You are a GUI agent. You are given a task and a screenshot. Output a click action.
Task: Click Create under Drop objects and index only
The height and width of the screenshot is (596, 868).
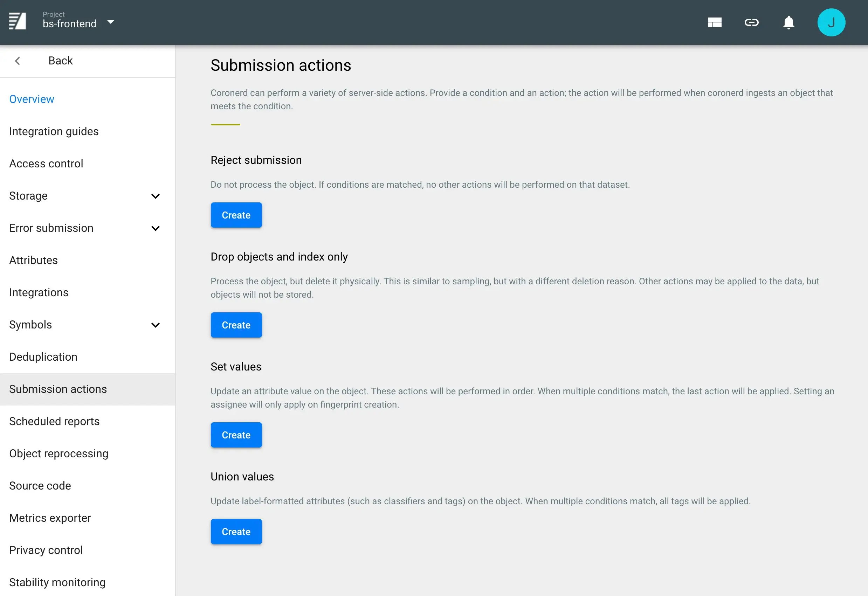pyautogui.click(x=236, y=325)
